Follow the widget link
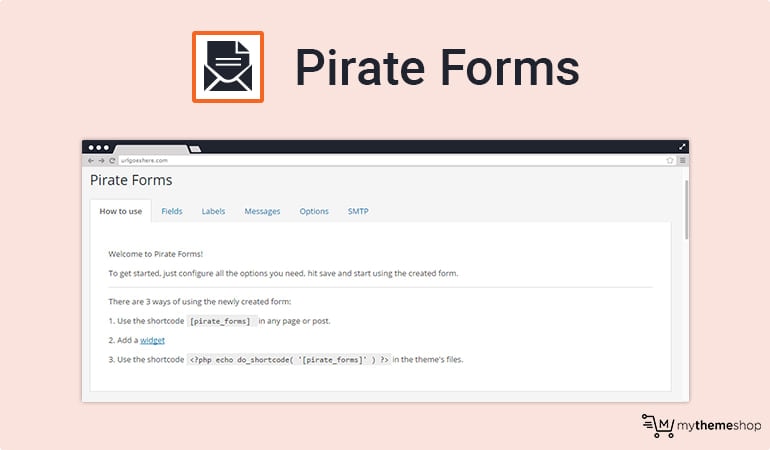The image size is (770, 450). coord(152,340)
